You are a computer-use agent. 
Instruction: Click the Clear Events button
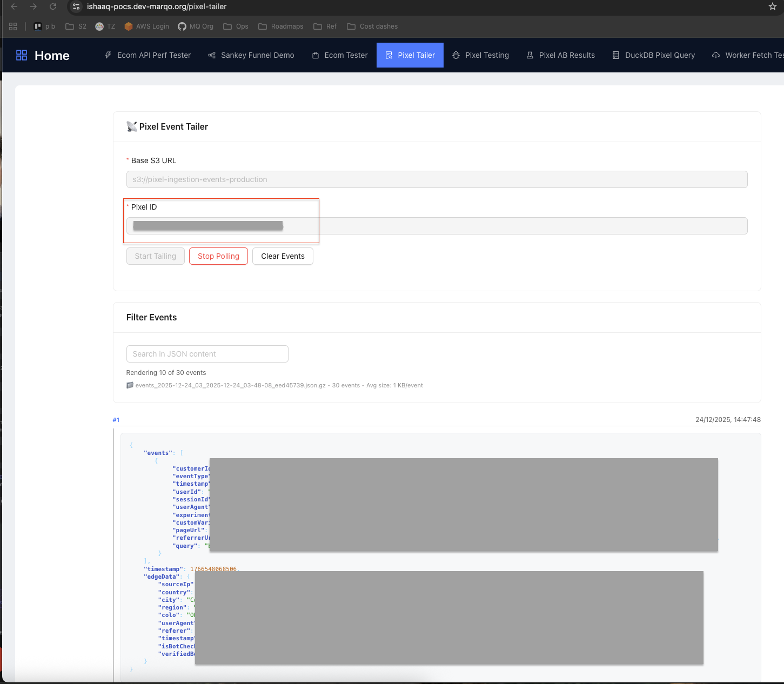283,256
